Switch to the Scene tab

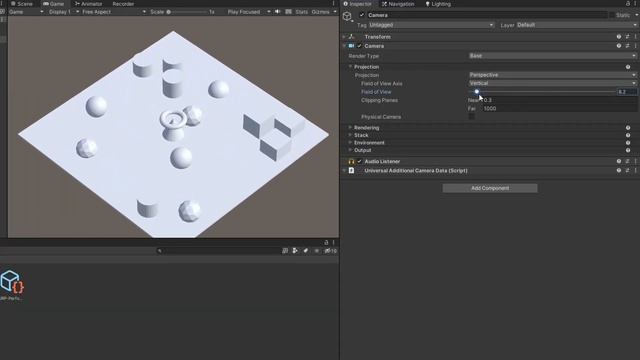tap(22, 4)
